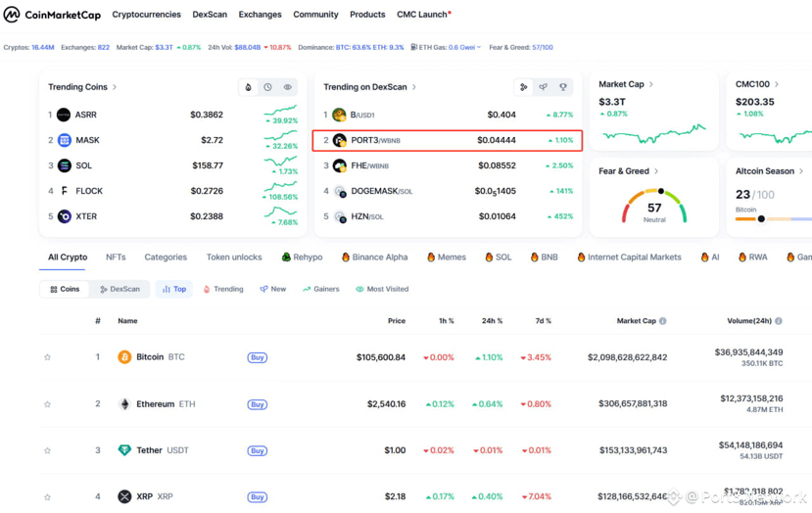Click the ASRR coin icon
Viewport: 812px width, 513px height.
pyautogui.click(x=64, y=115)
